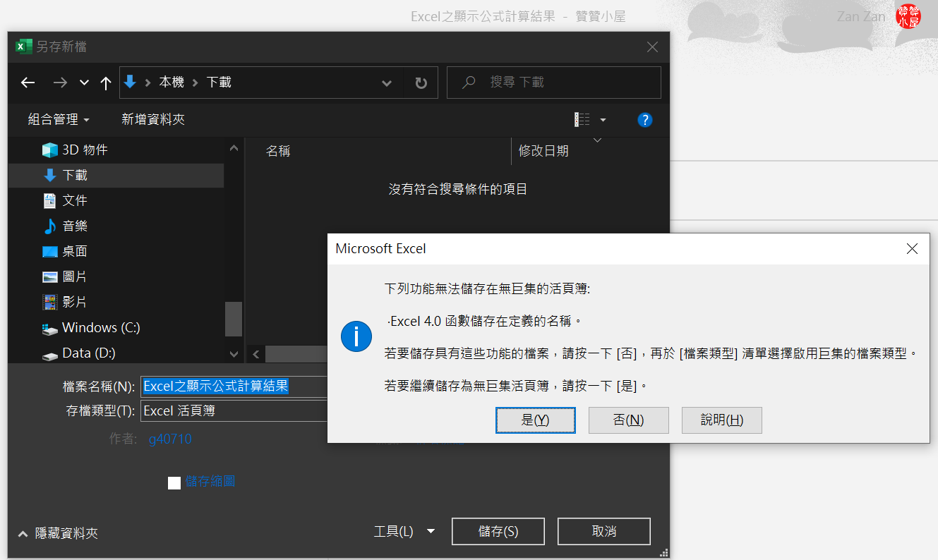Click 下載 in the address breadcrumb

pyautogui.click(x=219, y=83)
